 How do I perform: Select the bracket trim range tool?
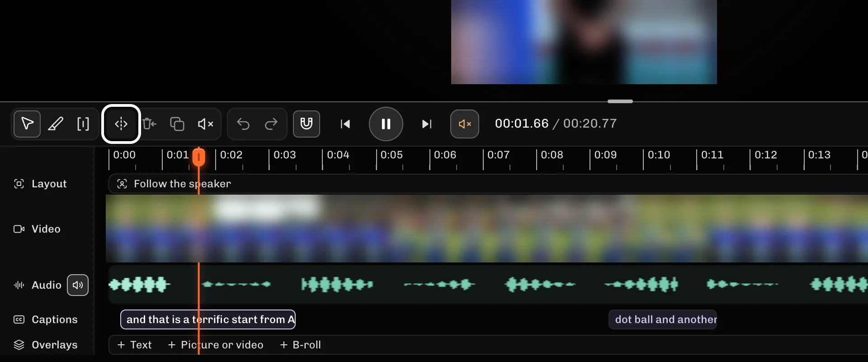83,124
